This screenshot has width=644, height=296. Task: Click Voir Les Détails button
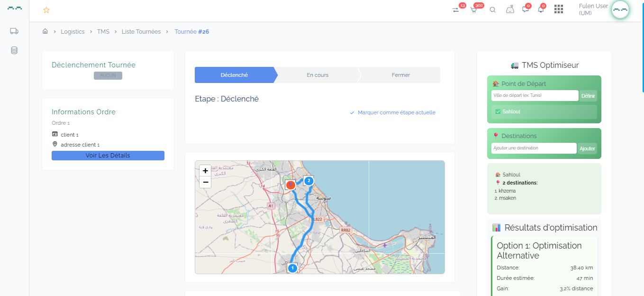pos(108,156)
